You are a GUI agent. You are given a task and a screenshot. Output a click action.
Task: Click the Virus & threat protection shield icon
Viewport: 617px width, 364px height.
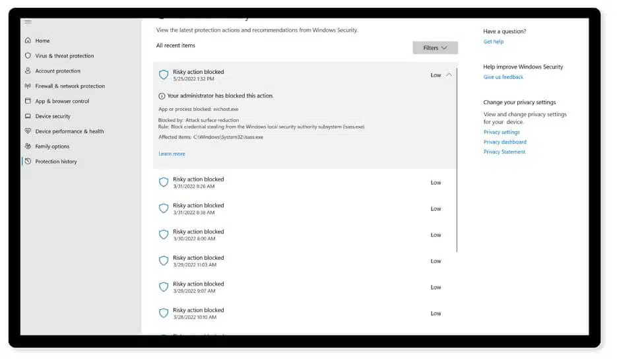click(28, 55)
